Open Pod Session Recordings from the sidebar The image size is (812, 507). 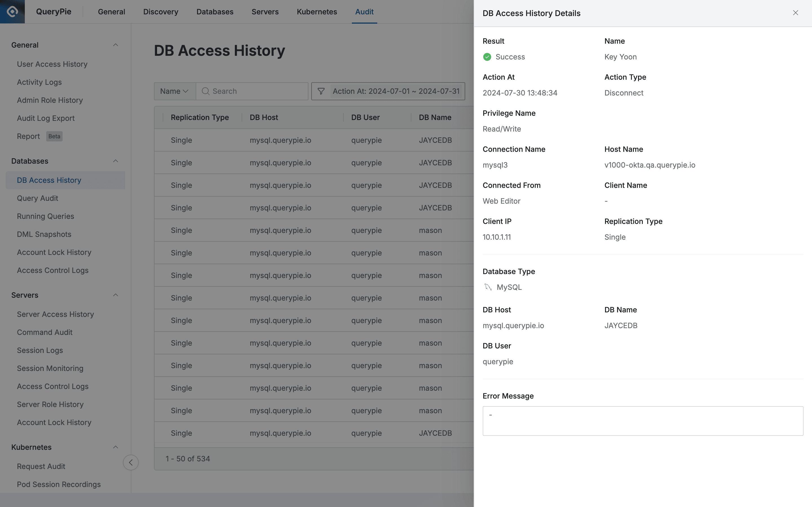tap(58, 484)
